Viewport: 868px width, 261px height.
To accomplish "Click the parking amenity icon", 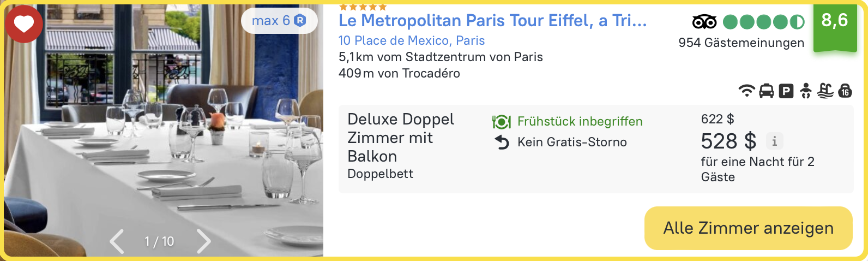I will click(786, 91).
